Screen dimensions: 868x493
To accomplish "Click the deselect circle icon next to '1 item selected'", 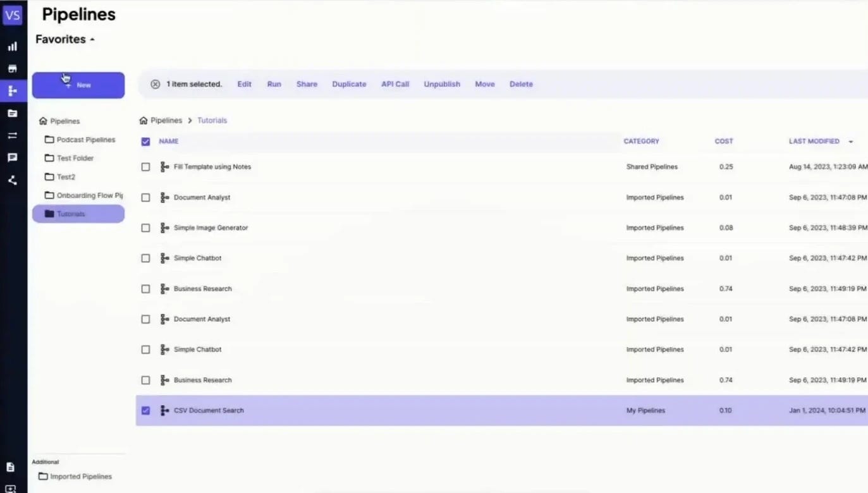I will coord(156,83).
